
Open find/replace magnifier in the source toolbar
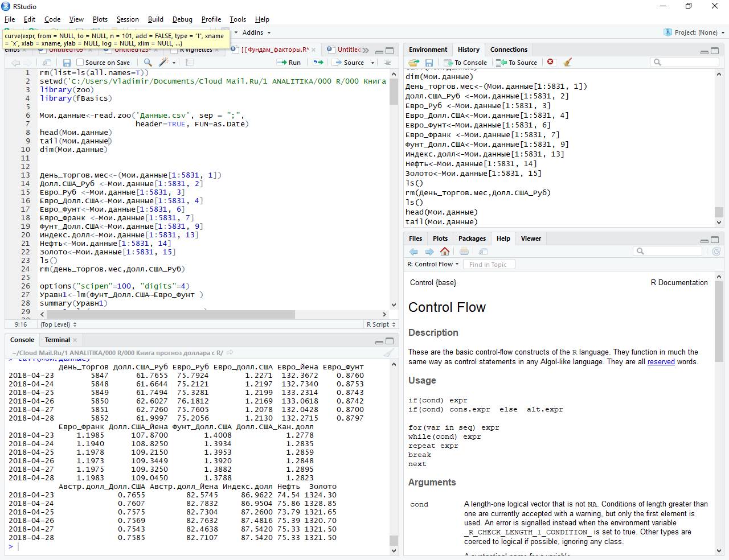(x=148, y=63)
